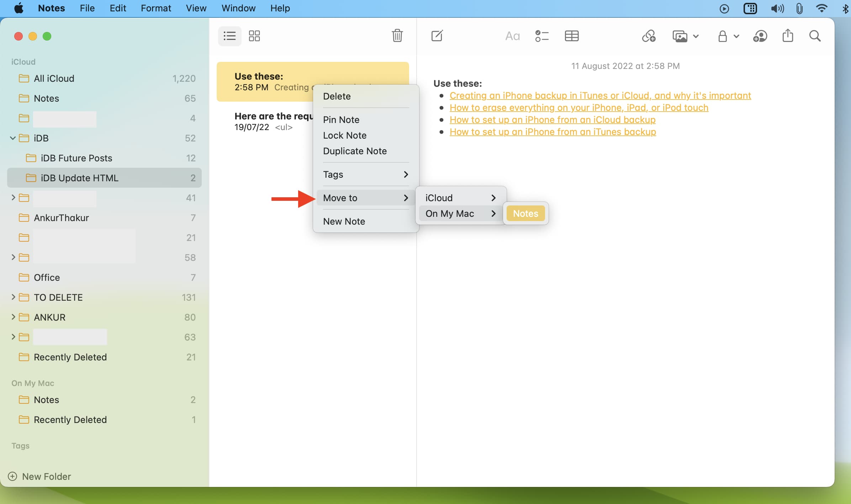Click the Now Playing icon in menu bar
The image size is (851, 504).
[724, 8]
